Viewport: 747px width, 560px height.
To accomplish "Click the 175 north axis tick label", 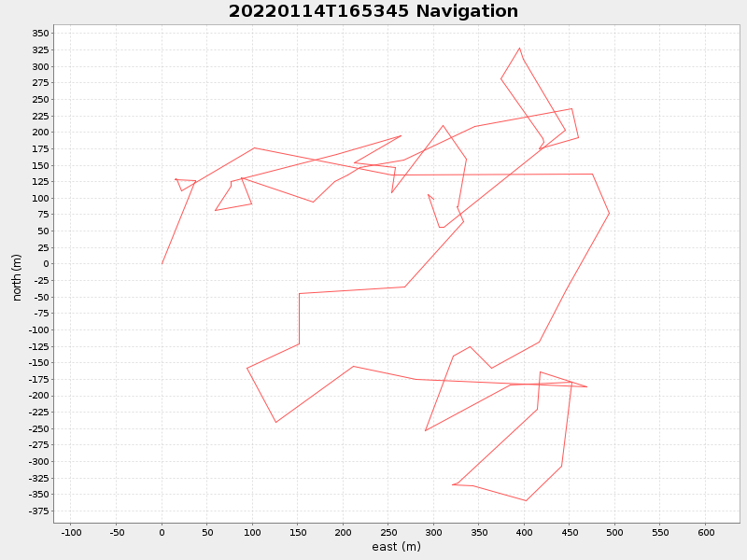I will 40,149.
